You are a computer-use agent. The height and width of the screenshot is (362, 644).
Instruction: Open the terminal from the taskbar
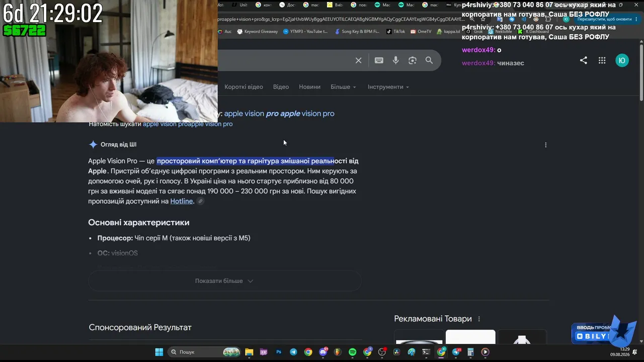pos(426,352)
